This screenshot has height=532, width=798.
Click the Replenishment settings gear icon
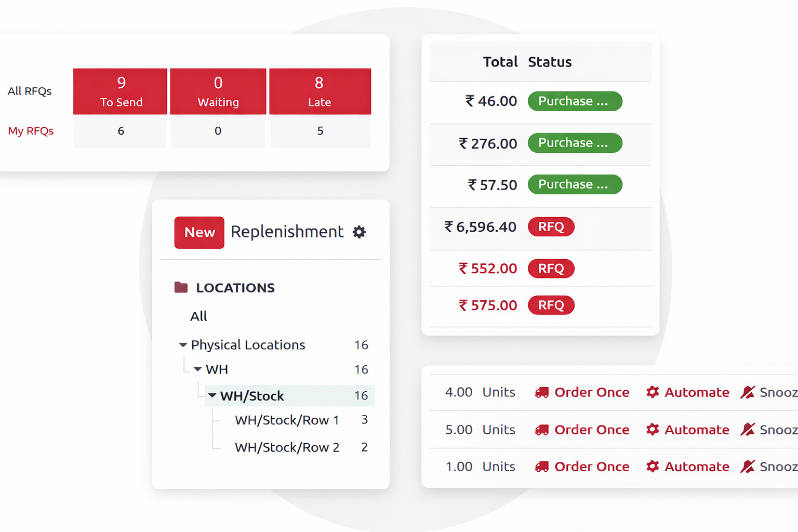359,232
